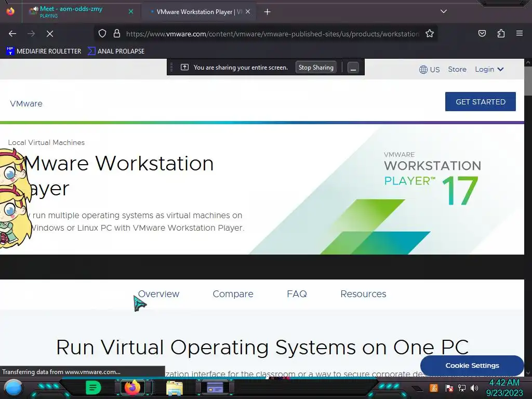Open the Extensions puzzle icon

click(501, 33)
